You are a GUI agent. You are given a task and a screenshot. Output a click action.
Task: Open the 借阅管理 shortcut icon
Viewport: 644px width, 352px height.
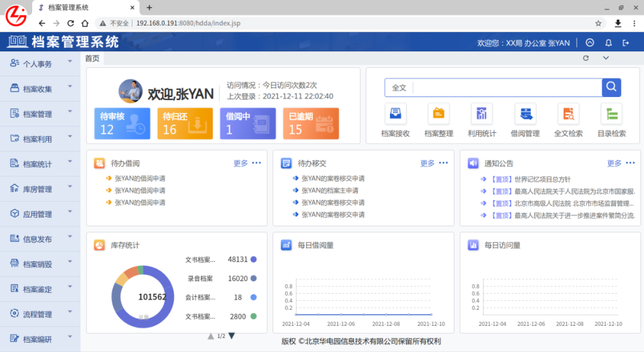coord(525,114)
